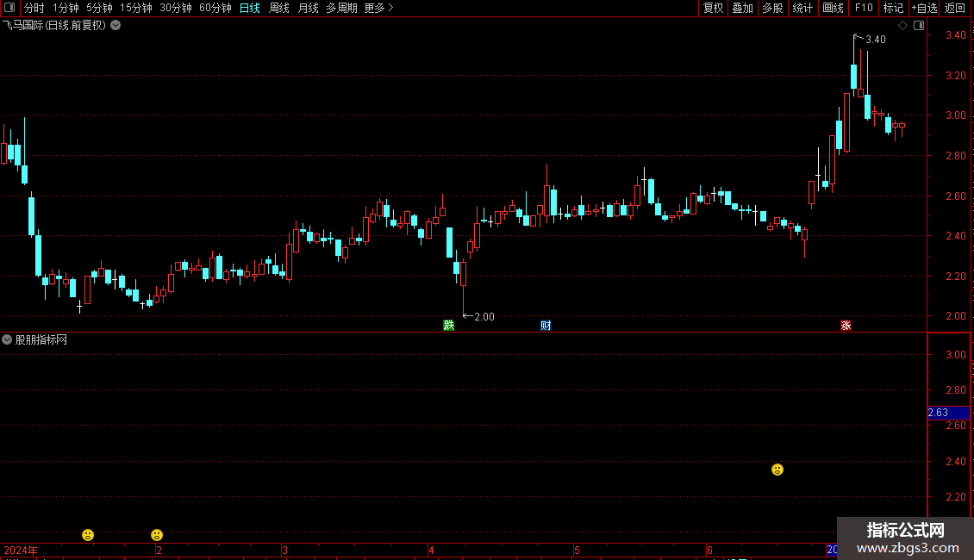Viewport: 974px width, 560px height.
Task: Expand the 更多 periods menu
Action: point(378,8)
